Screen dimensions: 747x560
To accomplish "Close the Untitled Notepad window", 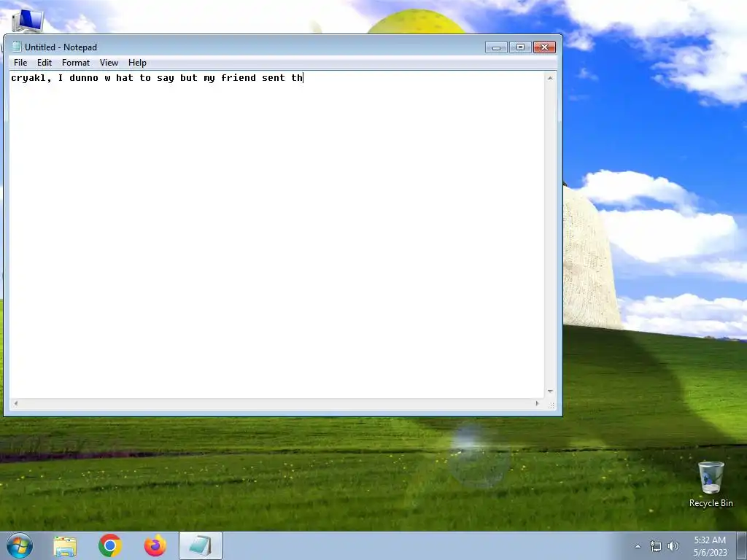I will click(x=544, y=47).
